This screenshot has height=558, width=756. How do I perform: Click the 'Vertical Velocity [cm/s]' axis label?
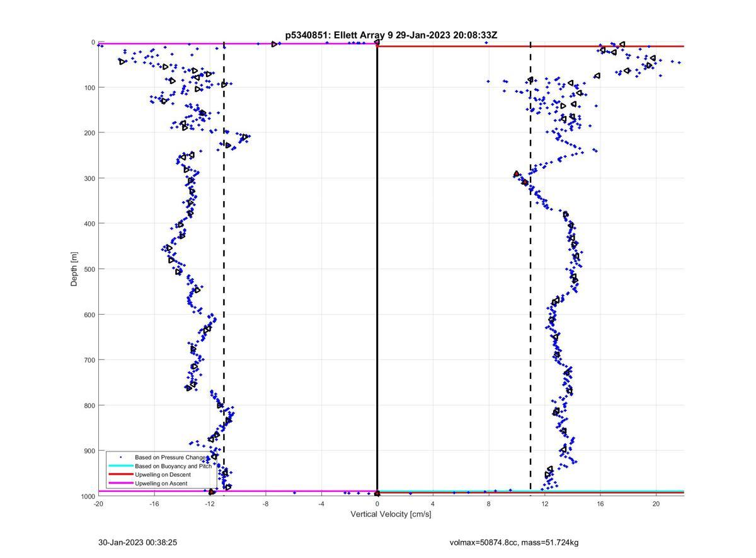tap(391, 514)
